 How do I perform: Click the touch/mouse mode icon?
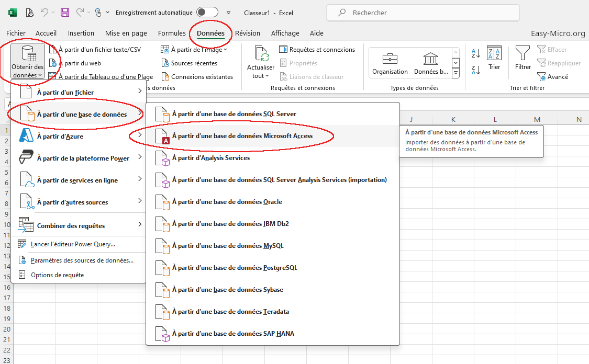(x=98, y=13)
